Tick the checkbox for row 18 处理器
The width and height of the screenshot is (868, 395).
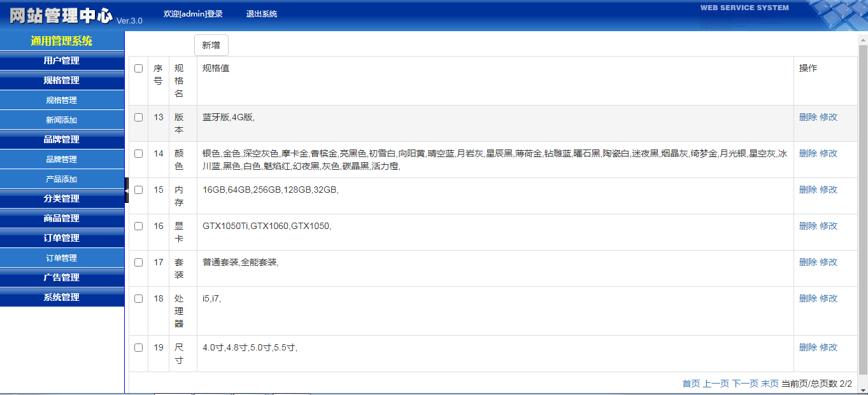click(x=138, y=299)
